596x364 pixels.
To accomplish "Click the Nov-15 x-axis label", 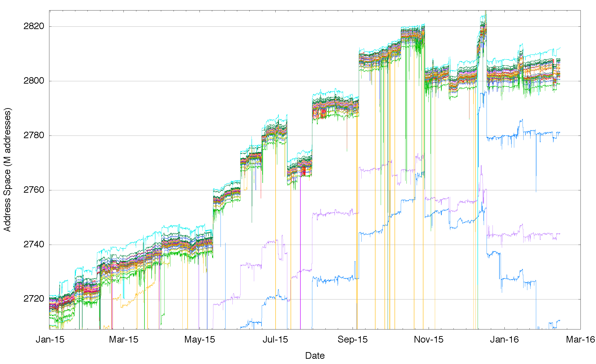I will point(428,340).
